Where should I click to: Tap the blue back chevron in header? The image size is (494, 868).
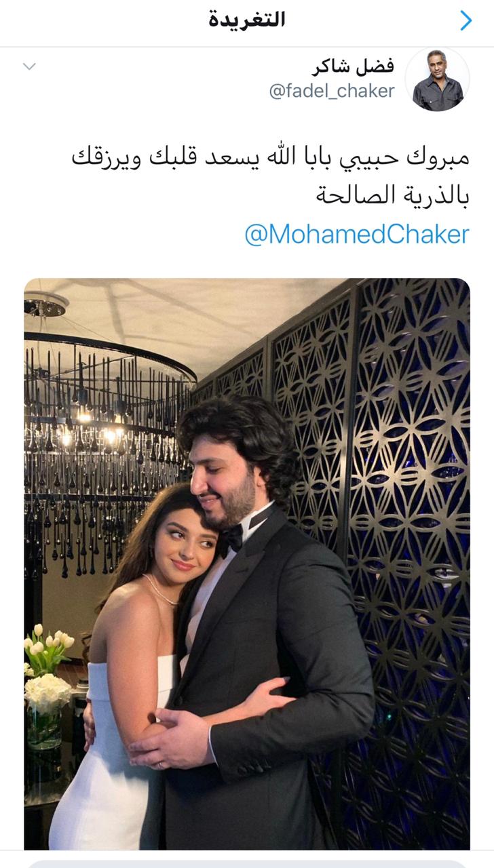pos(465,21)
